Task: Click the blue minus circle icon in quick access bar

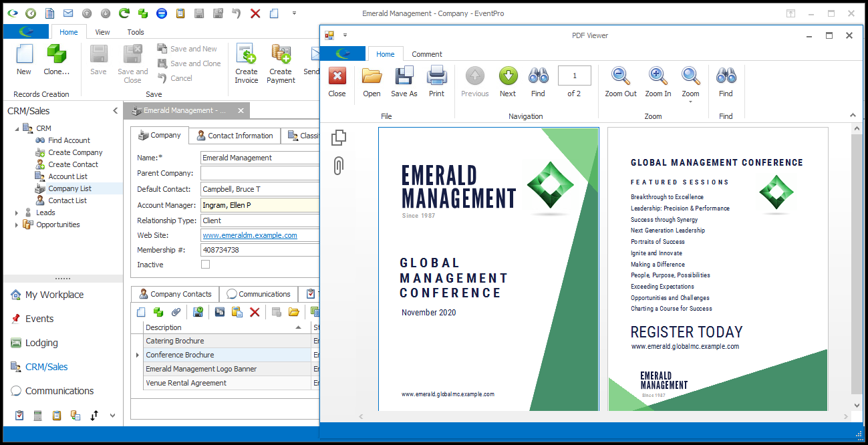Action: pos(162,13)
